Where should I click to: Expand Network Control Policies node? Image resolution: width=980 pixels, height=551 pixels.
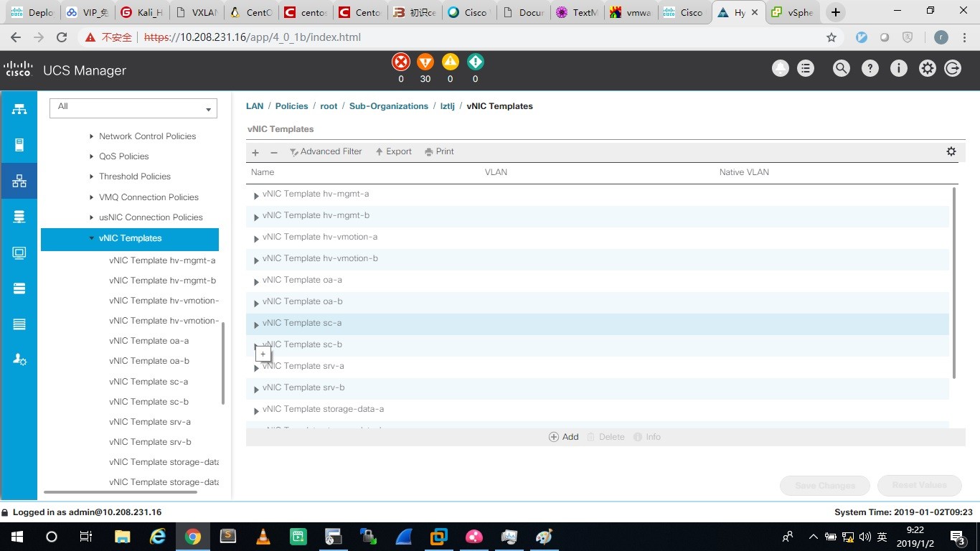tap(91, 136)
